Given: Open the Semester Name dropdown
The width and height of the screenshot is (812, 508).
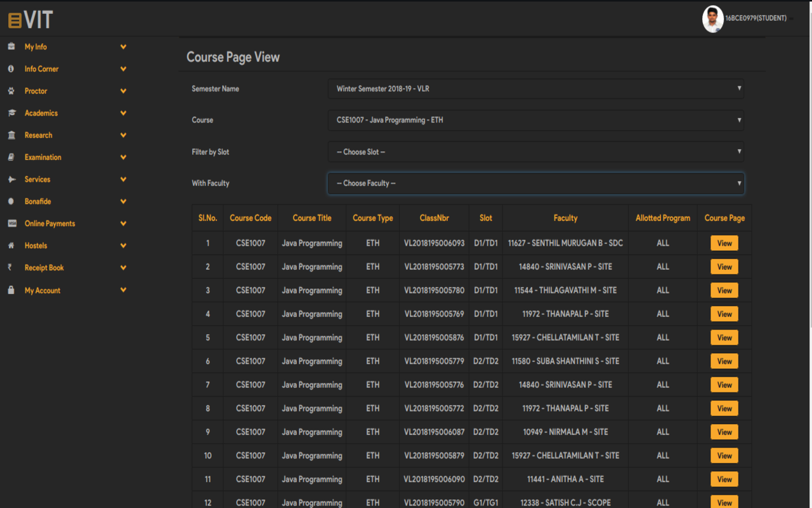Looking at the screenshot, I should (536, 89).
